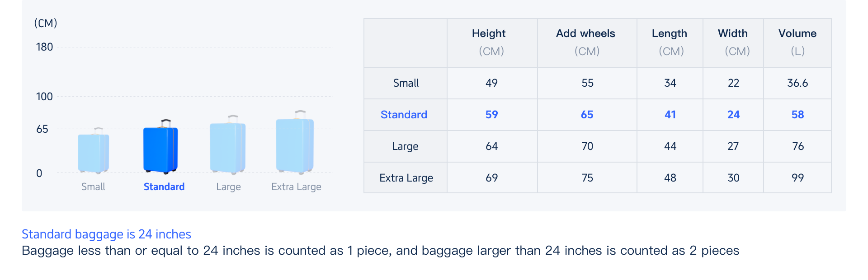Click the Small row header in the table
Screen dimensions: 868x280
click(x=406, y=83)
